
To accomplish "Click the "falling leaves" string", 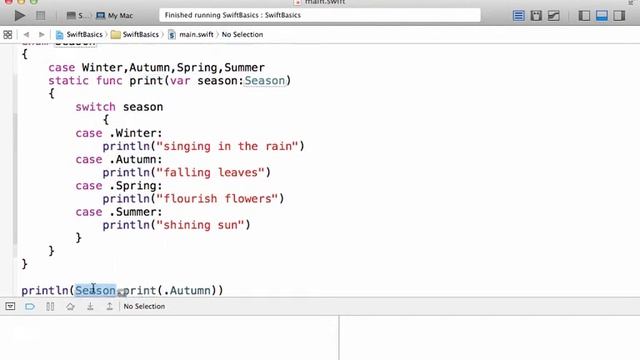I will 211,172.
